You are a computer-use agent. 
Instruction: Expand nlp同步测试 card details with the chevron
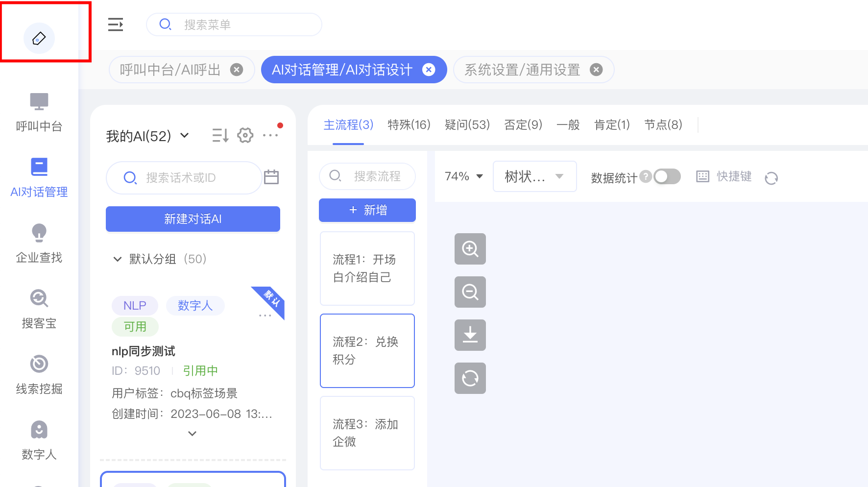[x=193, y=434]
